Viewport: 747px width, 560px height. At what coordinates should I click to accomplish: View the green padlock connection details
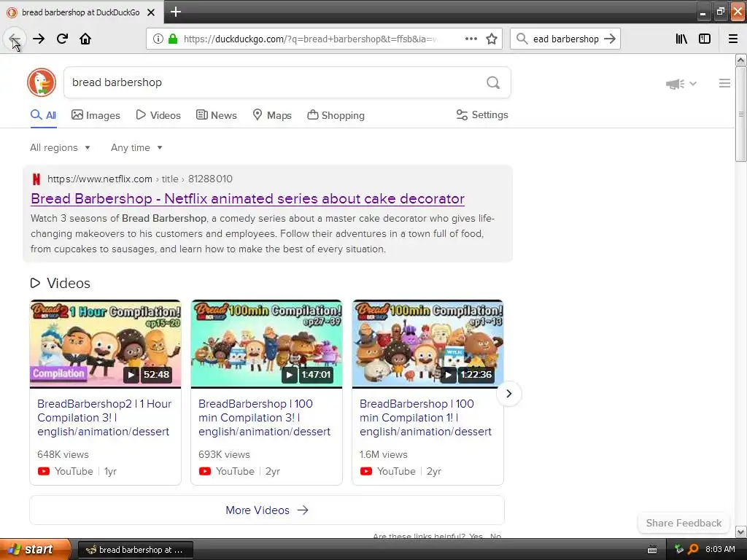pos(173,39)
